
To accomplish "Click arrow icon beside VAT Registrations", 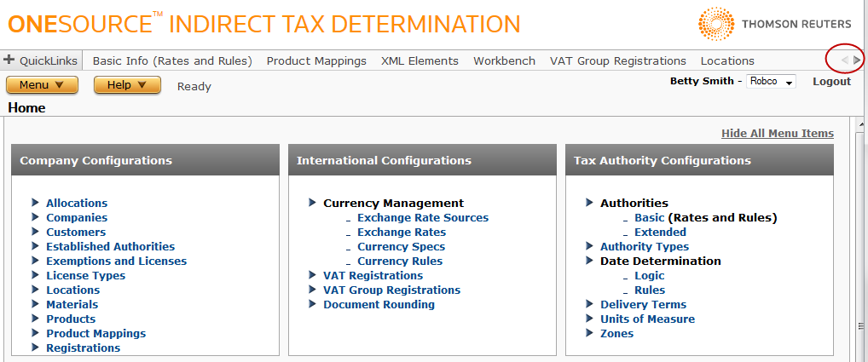I will pyautogui.click(x=312, y=275).
